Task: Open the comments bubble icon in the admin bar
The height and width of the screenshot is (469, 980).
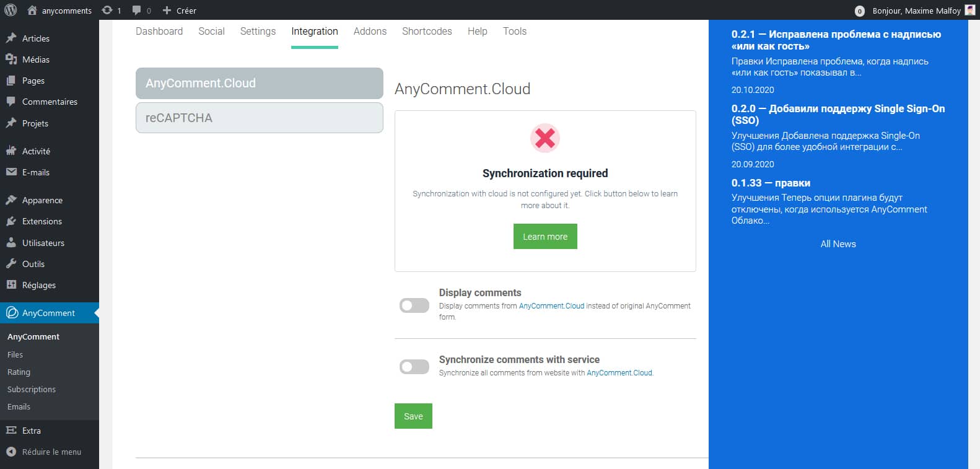Action: pos(137,11)
